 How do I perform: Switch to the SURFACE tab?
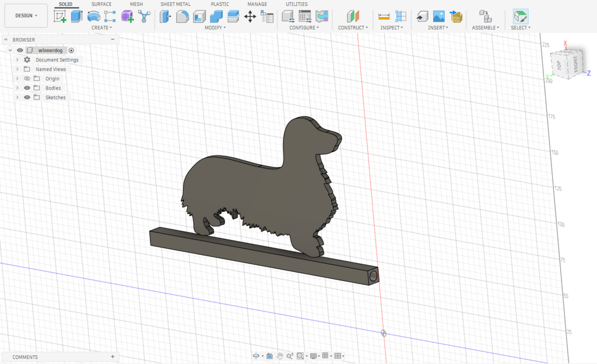pyautogui.click(x=101, y=4)
